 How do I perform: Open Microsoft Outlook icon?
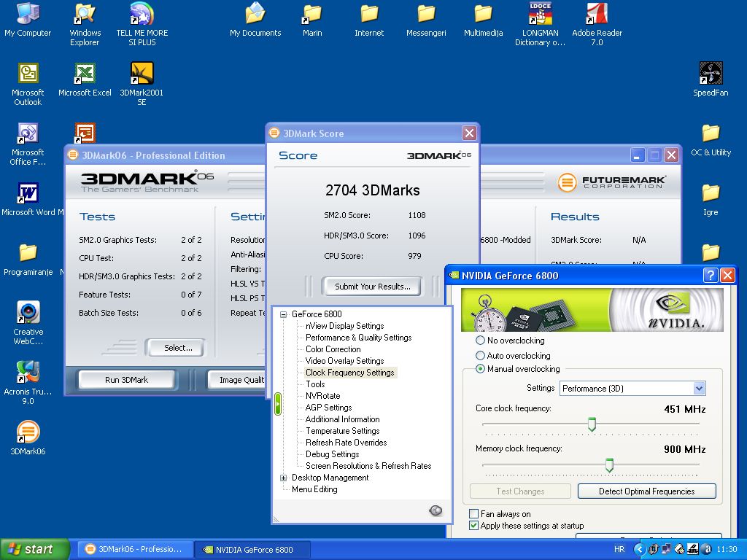tap(28, 84)
